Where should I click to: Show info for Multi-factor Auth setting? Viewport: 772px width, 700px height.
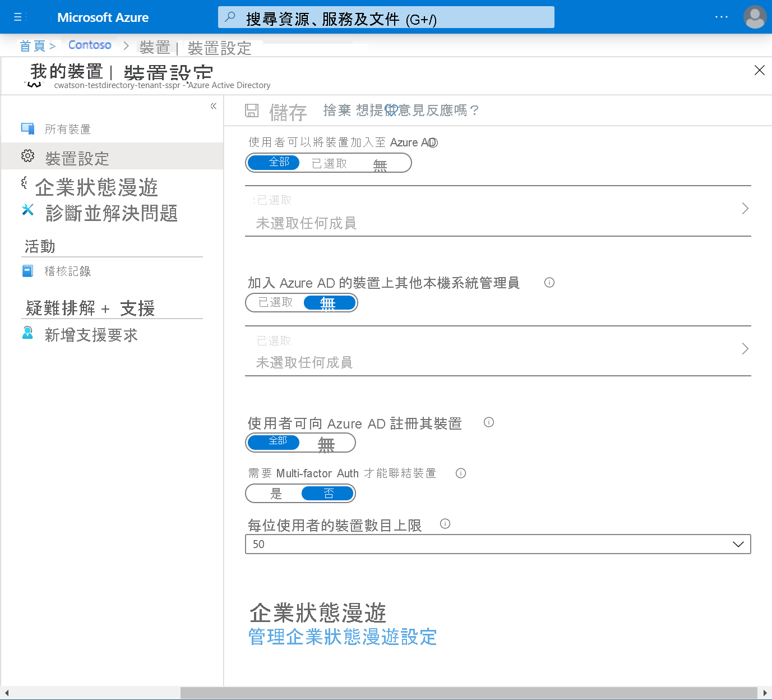461,473
